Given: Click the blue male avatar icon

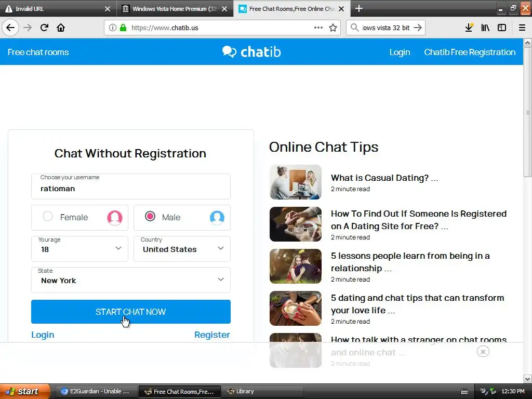Looking at the screenshot, I should tap(217, 218).
